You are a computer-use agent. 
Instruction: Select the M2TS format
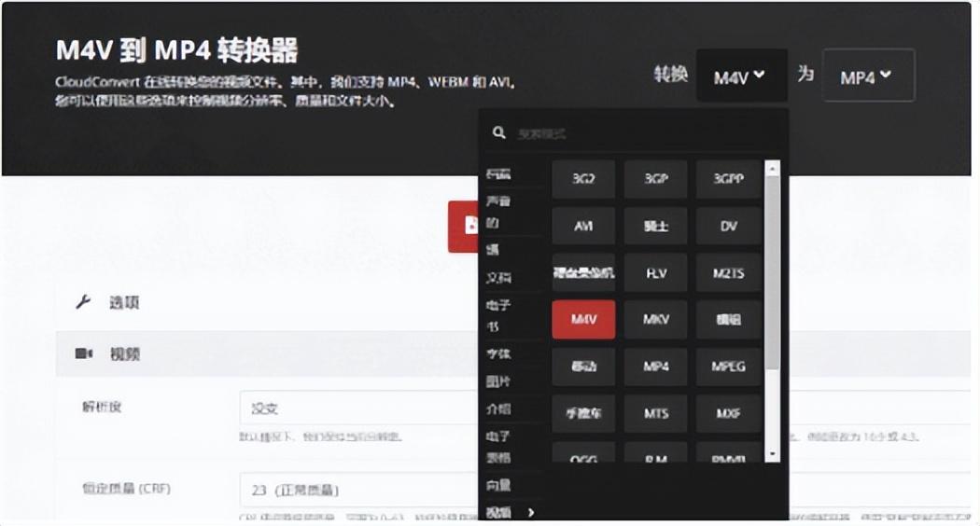coord(728,272)
